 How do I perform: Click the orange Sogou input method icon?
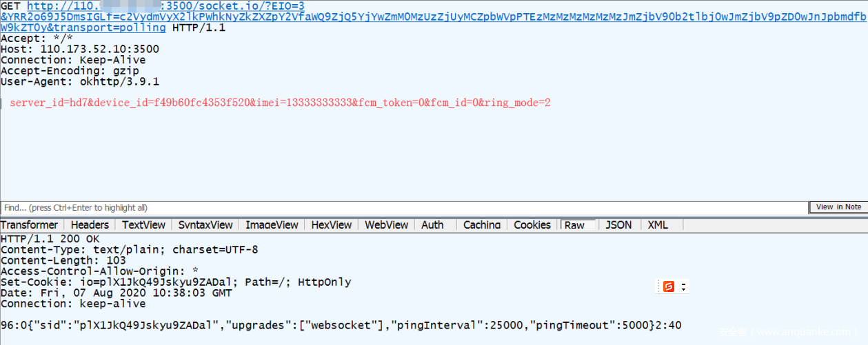668,287
